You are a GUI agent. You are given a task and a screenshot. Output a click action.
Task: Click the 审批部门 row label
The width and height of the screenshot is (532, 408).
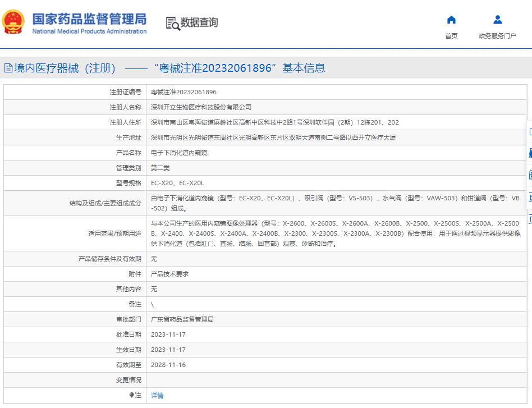(x=129, y=319)
